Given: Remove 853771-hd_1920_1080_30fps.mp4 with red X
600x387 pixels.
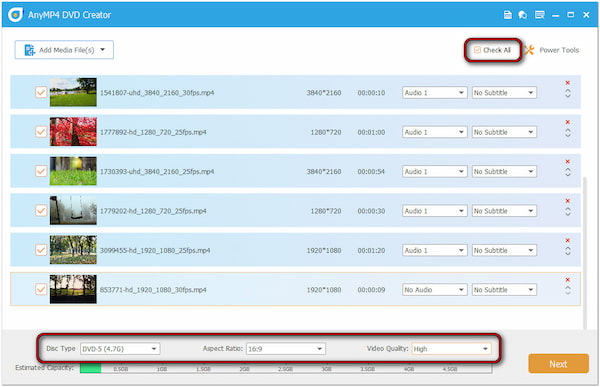Looking at the screenshot, I should point(568,280).
